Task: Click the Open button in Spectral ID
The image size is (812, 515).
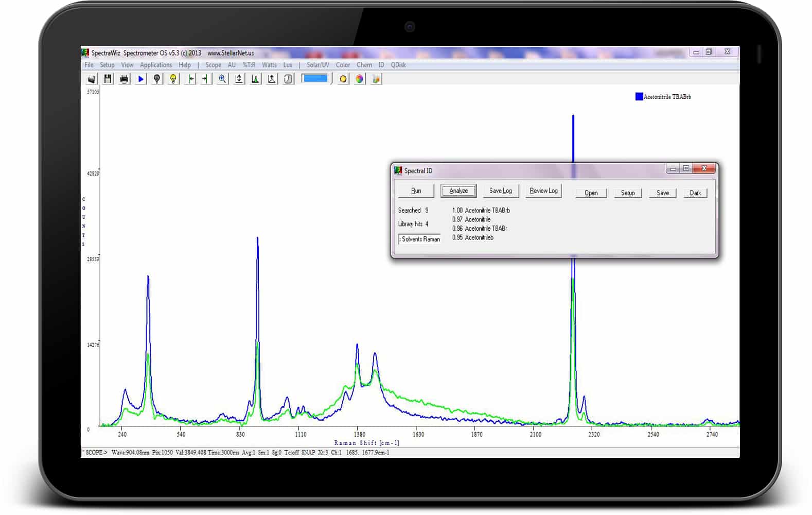Action: click(x=591, y=193)
